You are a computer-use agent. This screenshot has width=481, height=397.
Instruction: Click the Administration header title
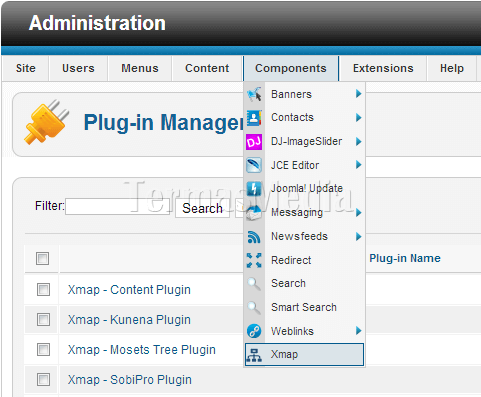tap(97, 23)
